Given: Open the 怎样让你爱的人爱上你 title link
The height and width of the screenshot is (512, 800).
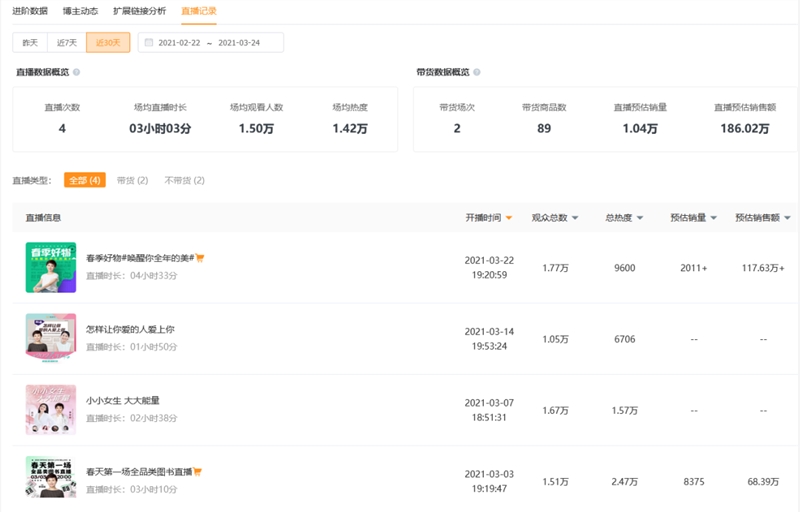Looking at the screenshot, I should 130,329.
